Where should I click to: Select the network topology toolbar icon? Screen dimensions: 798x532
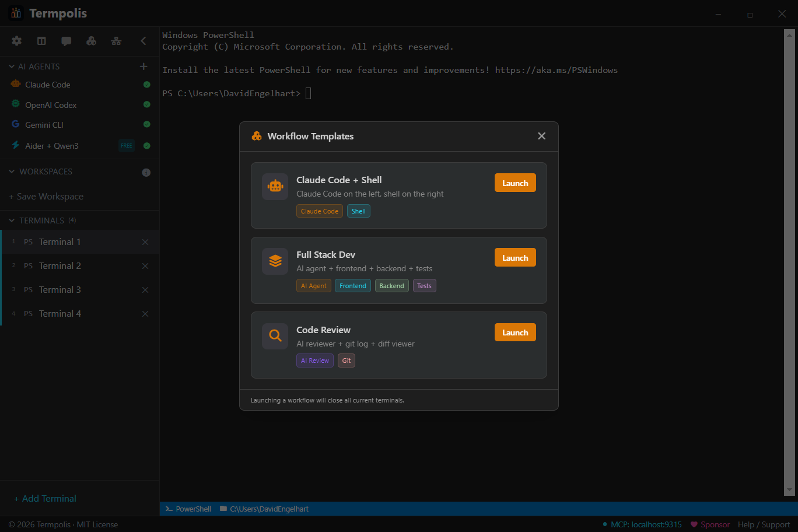click(x=116, y=41)
